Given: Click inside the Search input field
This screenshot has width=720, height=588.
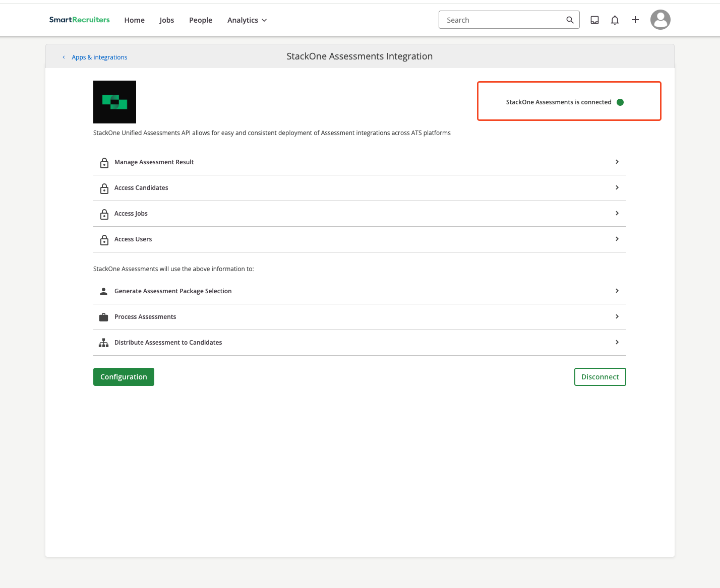Looking at the screenshot, I should click(499, 20).
